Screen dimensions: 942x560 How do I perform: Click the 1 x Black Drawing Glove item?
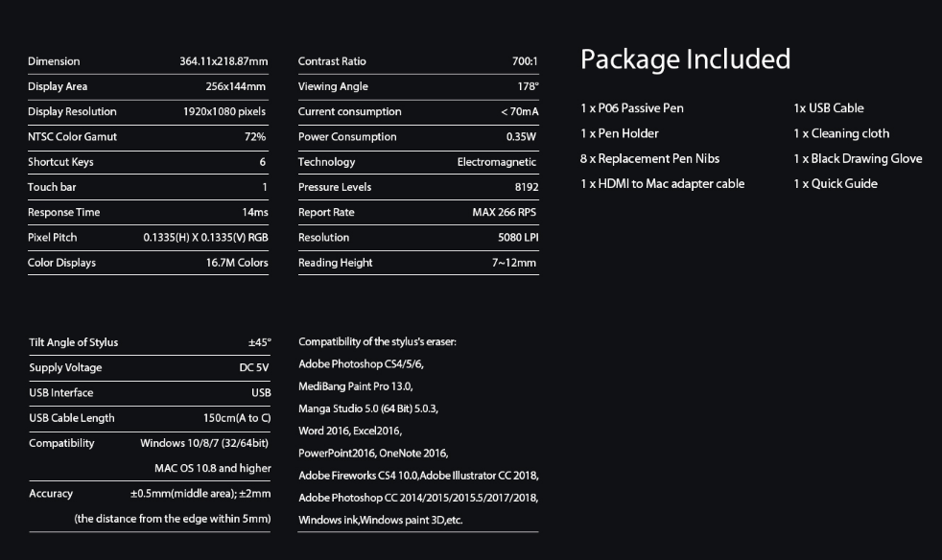coord(858,158)
